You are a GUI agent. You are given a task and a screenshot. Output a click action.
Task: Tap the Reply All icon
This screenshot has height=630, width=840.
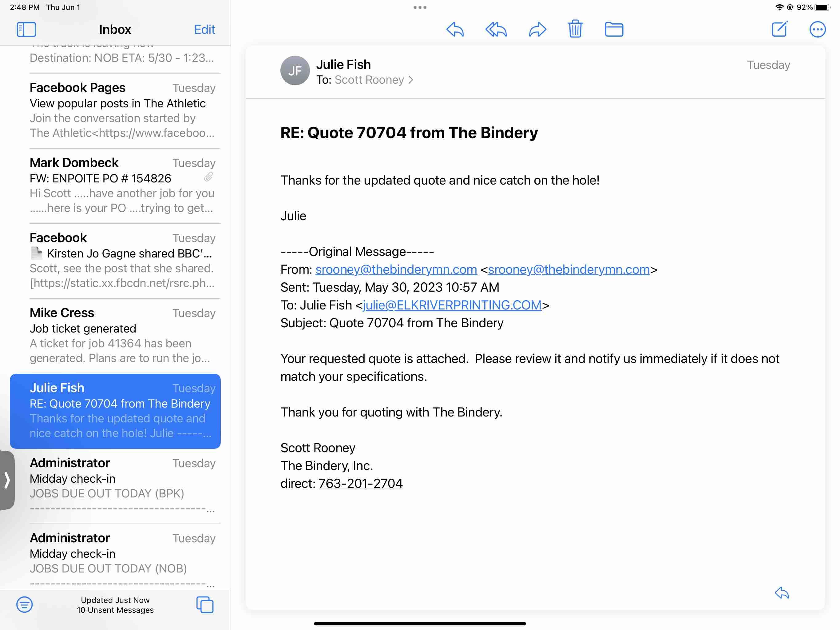tap(496, 29)
